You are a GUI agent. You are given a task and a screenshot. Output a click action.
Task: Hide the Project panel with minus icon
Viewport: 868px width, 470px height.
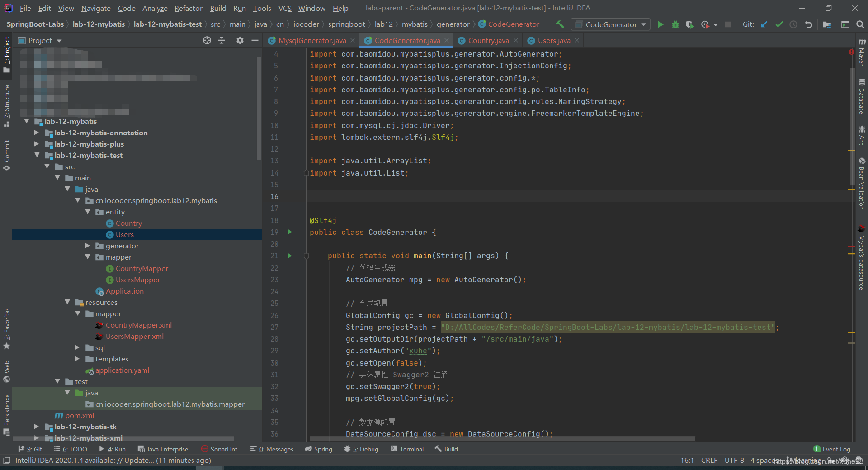click(x=255, y=40)
